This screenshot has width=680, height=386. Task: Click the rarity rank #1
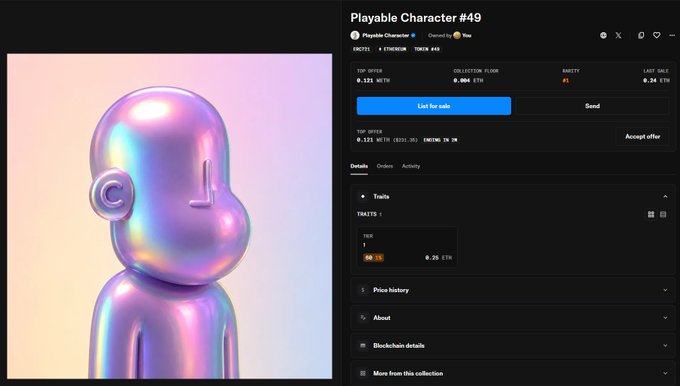566,81
